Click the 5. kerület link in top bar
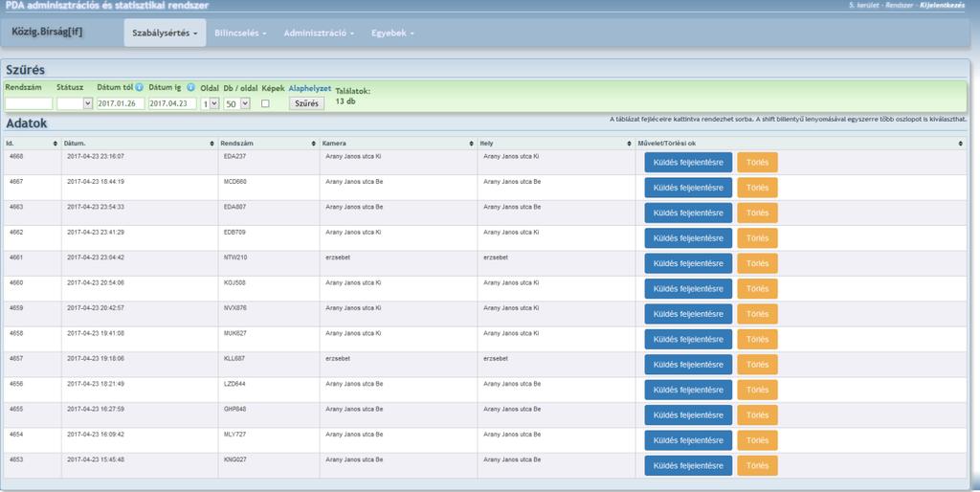This screenshot has height=492, width=980. pos(864,5)
